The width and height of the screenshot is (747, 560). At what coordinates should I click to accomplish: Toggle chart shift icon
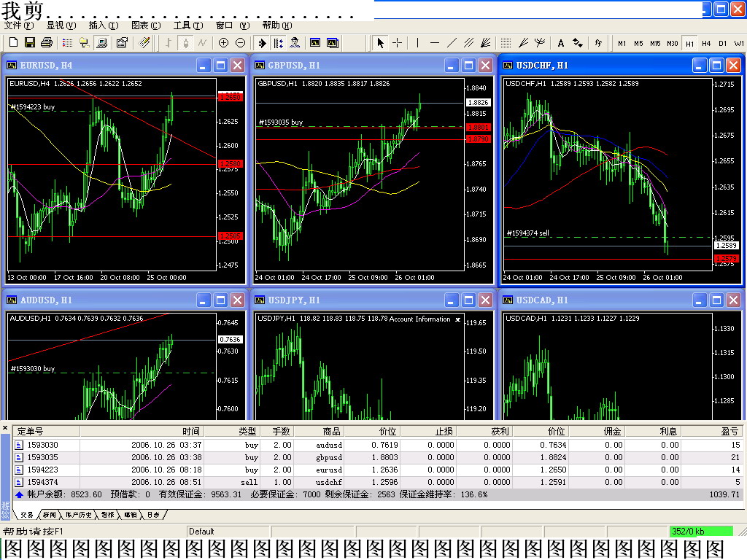tap(278, 43)
